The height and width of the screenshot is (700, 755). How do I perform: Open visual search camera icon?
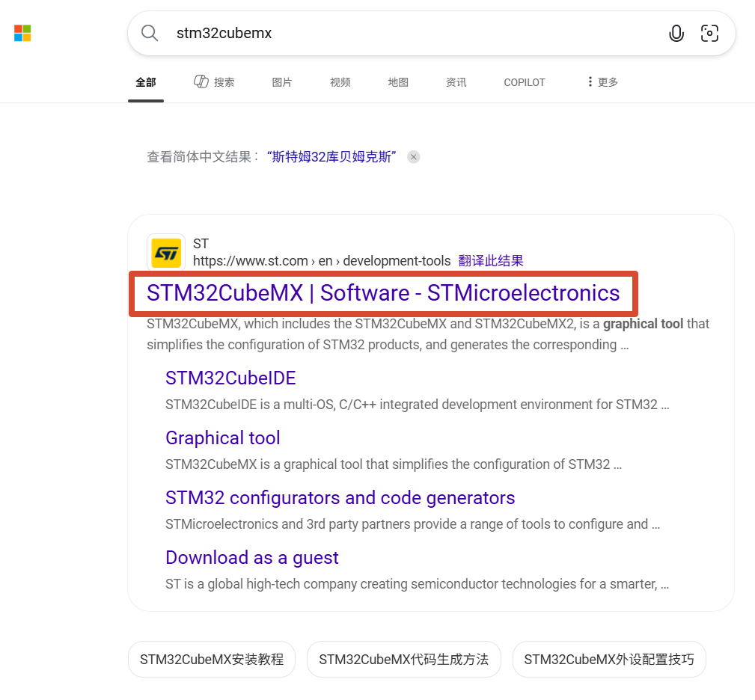click(709, 33)
